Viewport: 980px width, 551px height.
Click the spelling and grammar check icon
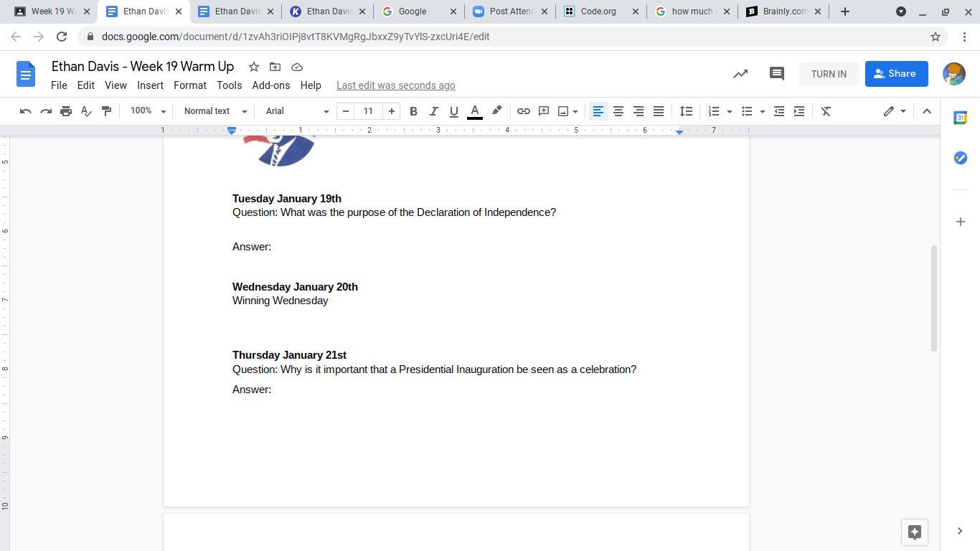(x=86, y=111)
